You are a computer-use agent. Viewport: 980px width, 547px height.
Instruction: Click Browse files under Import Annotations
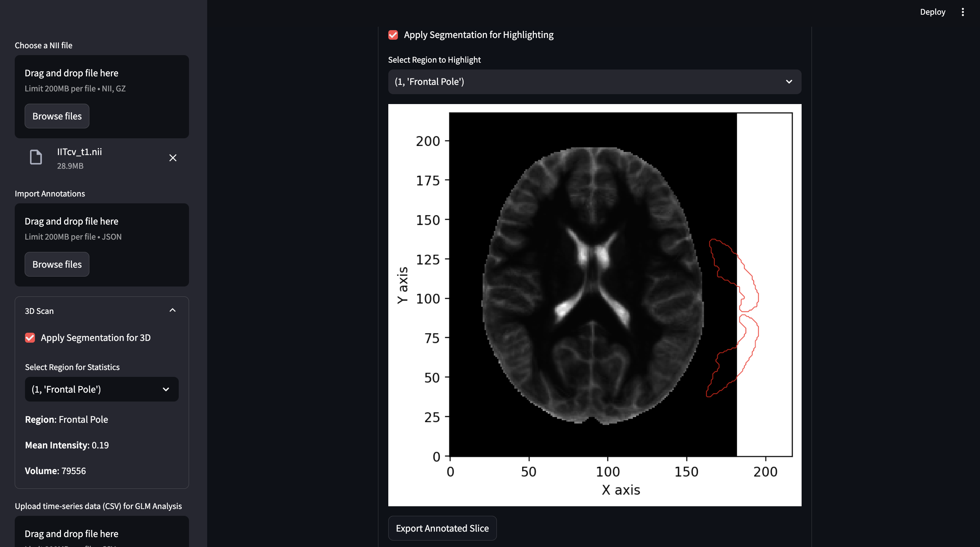[57, 264]
